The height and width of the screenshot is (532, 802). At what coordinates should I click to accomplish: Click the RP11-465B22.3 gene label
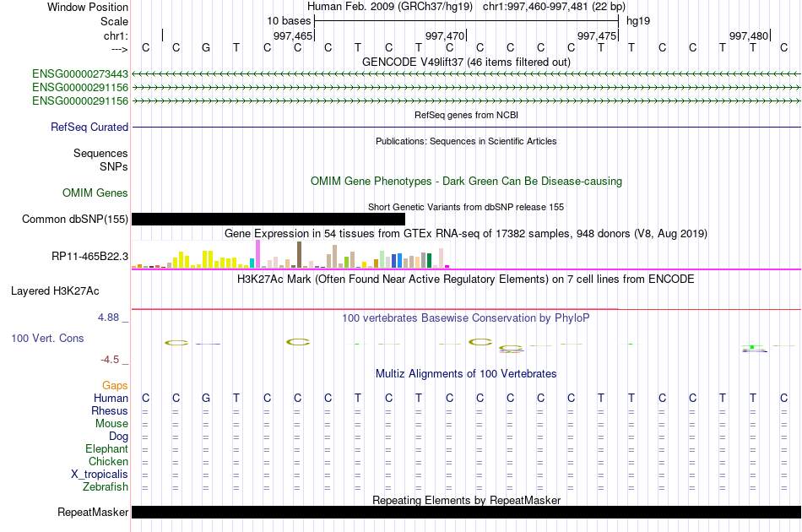(x=90, y=256)
